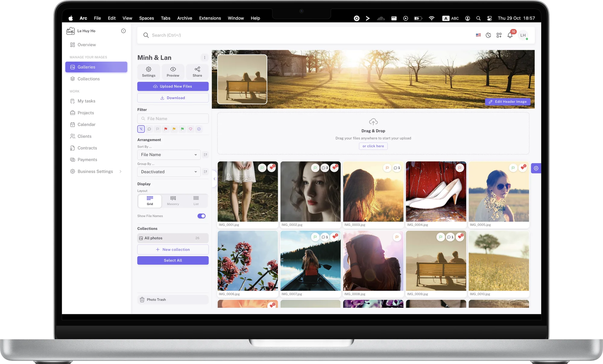Filter by yellow flag
This screenshot has width=603, height=364.
[x=174, y=129]
